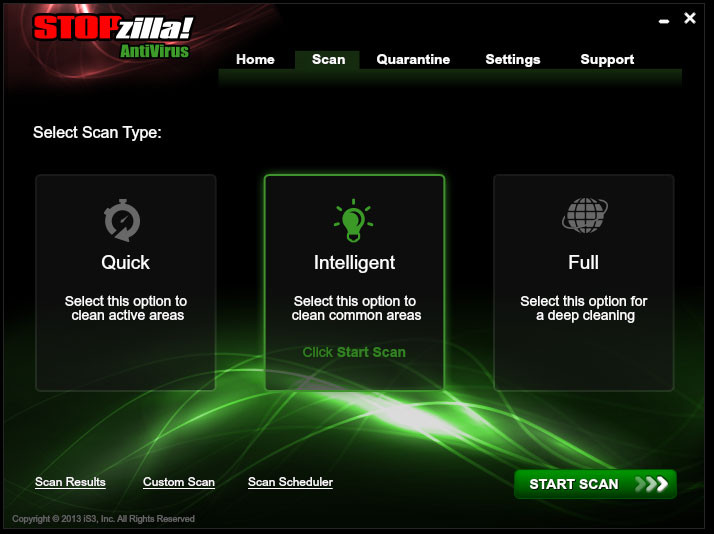The image size is (714, 534).
Task: Click the START SCAN button
Action: click(x=595, y=484)
